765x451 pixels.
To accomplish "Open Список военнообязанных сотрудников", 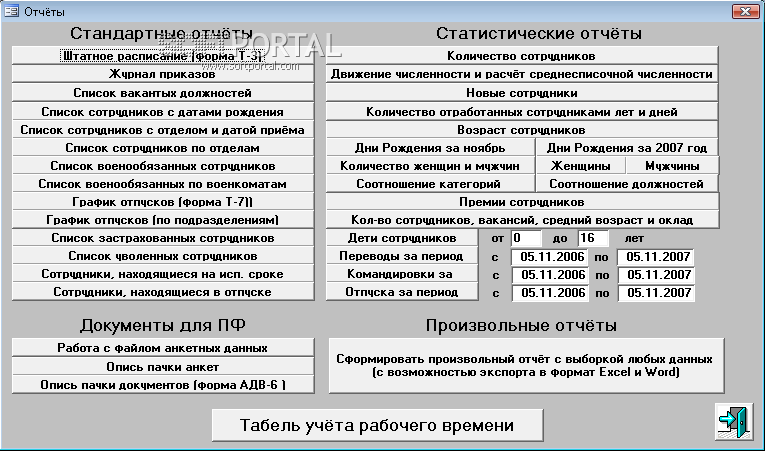I will point(163,166).
